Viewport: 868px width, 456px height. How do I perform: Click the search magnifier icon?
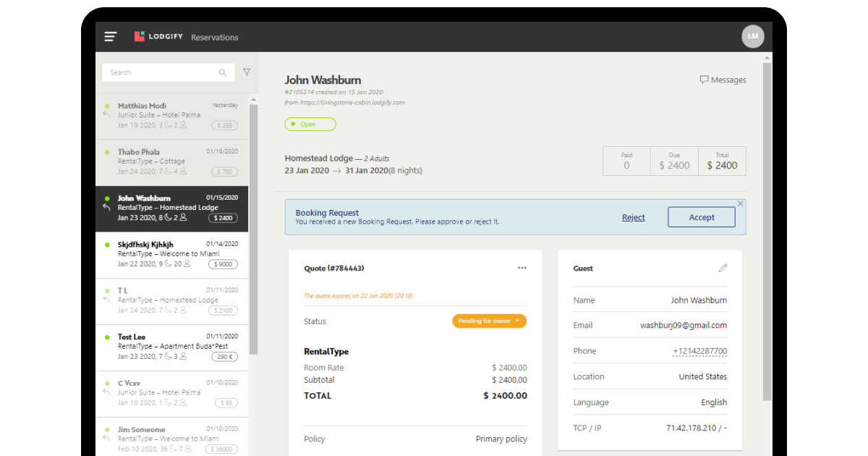(223, 72)
